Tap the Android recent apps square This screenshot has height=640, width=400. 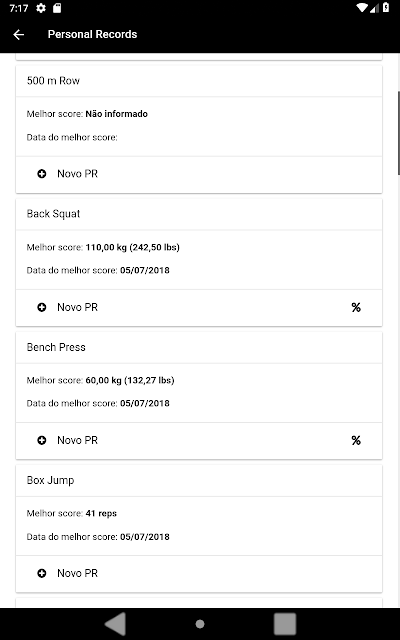284,624
